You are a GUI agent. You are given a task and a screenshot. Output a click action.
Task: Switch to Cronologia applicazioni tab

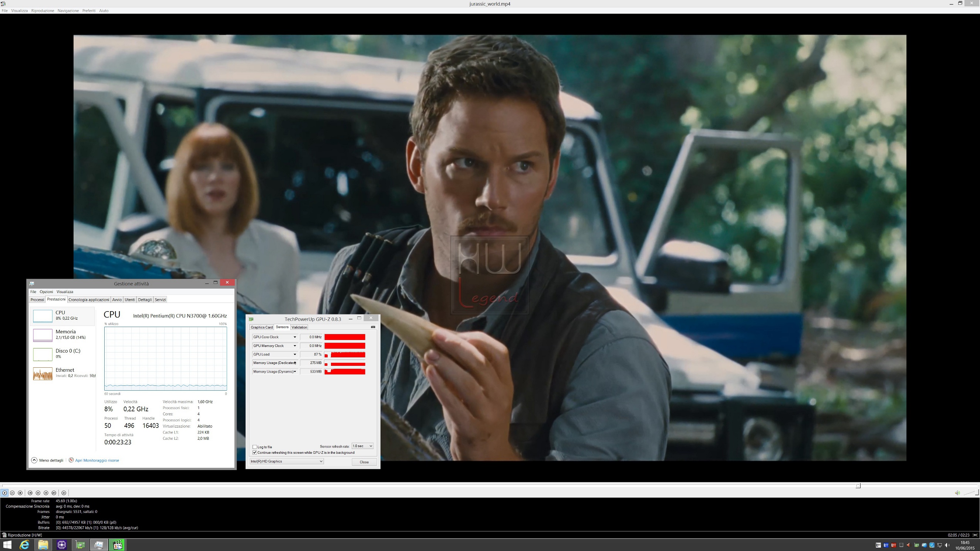tap(89, 300)
